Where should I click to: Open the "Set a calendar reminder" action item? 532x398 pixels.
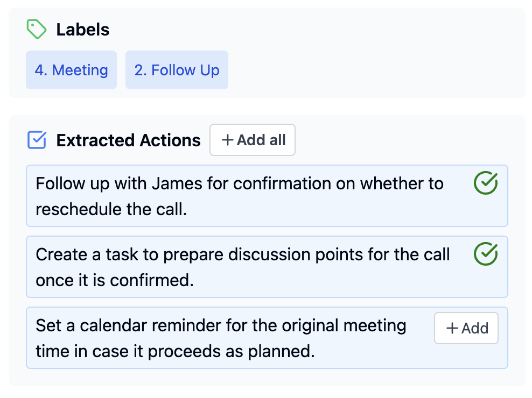[x=221, y=338]
